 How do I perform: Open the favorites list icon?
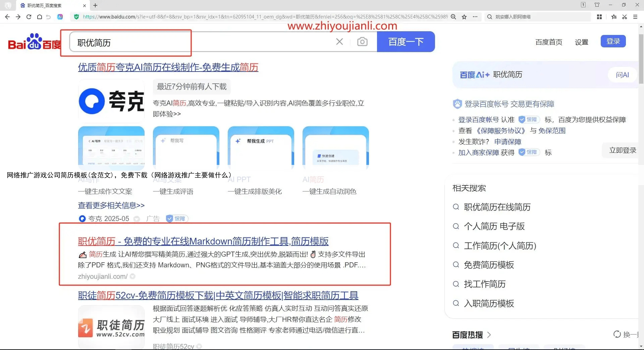614,17
